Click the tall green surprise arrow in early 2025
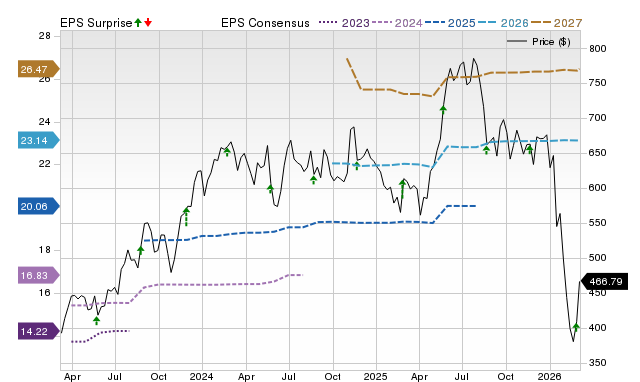The width and height of the screenshot is (640, 382). [402, 189]
